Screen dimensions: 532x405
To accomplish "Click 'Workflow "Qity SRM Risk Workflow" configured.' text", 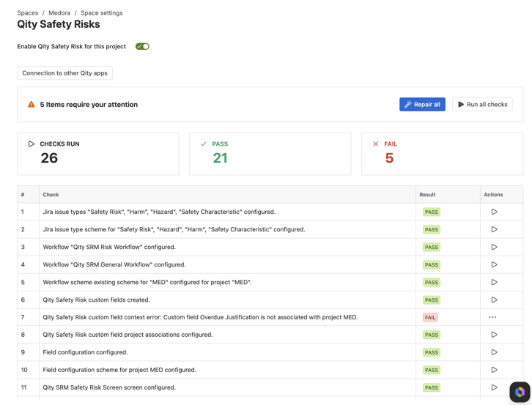I will tap(109, 247).
